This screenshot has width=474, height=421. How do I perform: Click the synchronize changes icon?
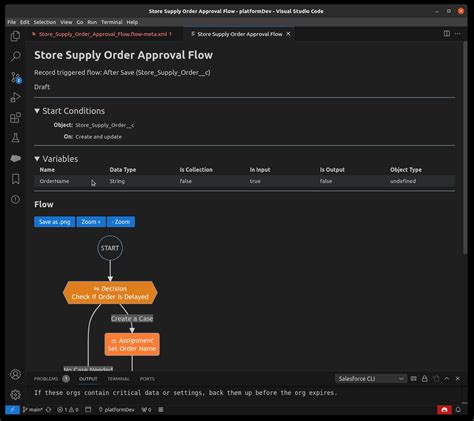(48, 410)
